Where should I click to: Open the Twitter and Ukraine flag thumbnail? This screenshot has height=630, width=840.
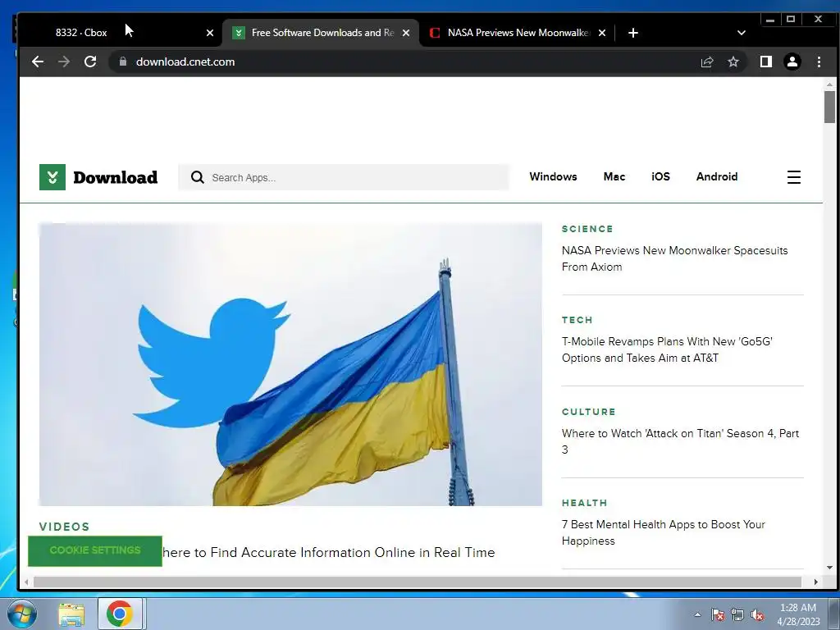[x=290, y=364]
